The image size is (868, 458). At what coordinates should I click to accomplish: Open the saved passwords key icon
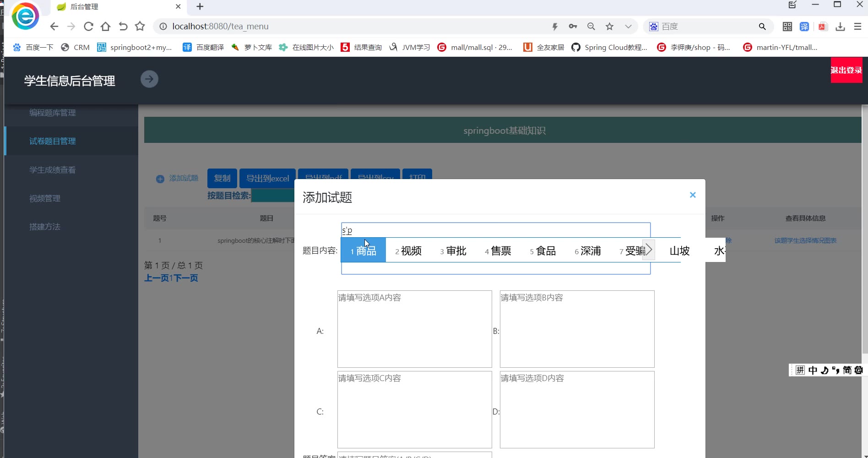573,27
